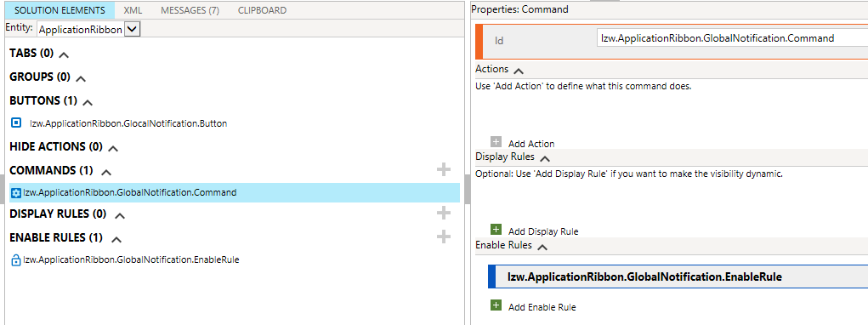This screenshot has height=325, width=868.
Task: Click the gear icon beside GlobalNotification.Command
Action: click(16, 193)
